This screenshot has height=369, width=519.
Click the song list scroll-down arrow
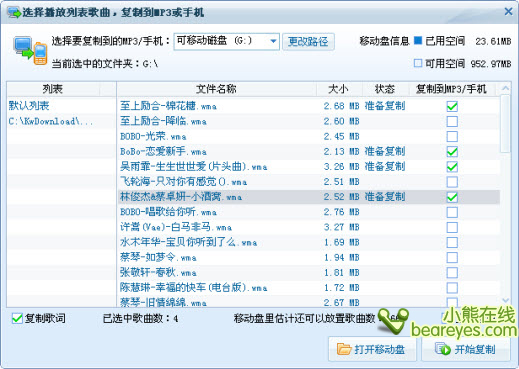(x=505, y=300)
